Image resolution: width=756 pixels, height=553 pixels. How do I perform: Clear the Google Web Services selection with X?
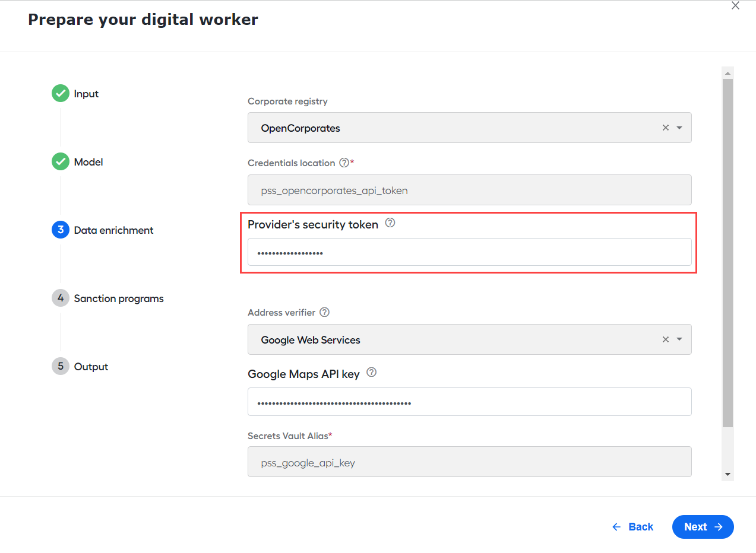tap(666, 339)
